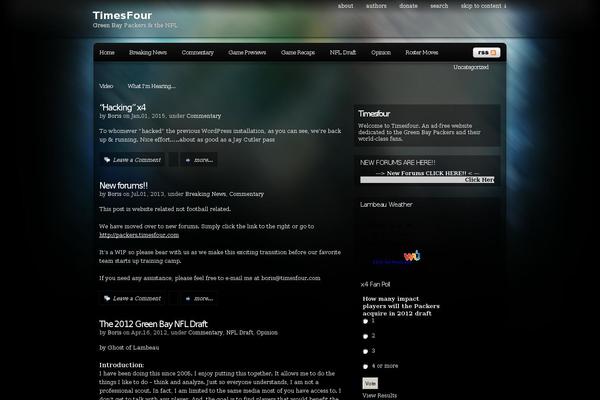Click Opinion in 2012 draft post byline
The height and width of the screenshot is (400, 600).
click(x=267, y=333)
